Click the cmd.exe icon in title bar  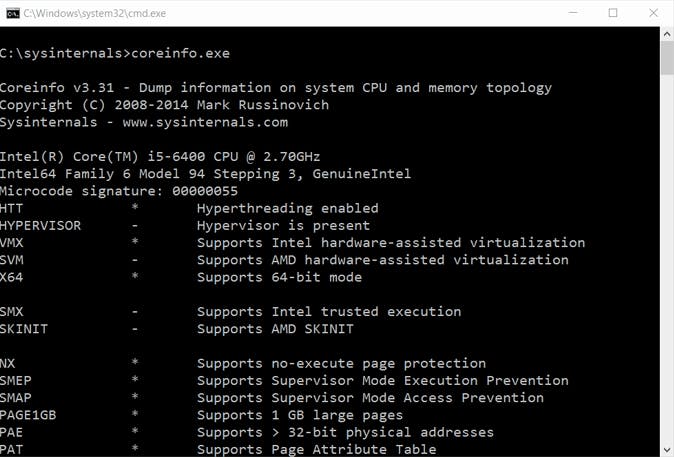(12, 12)
